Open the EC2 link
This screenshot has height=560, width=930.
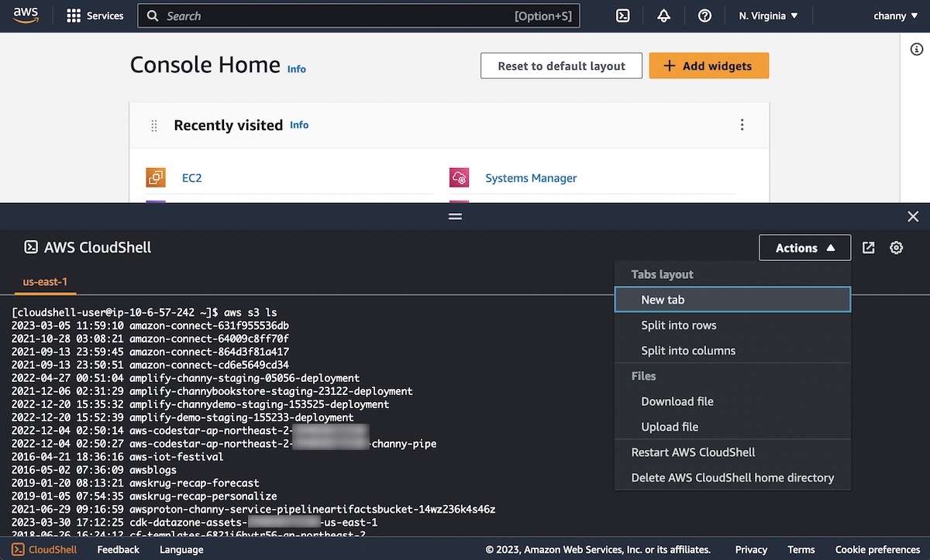coord(191,178)
